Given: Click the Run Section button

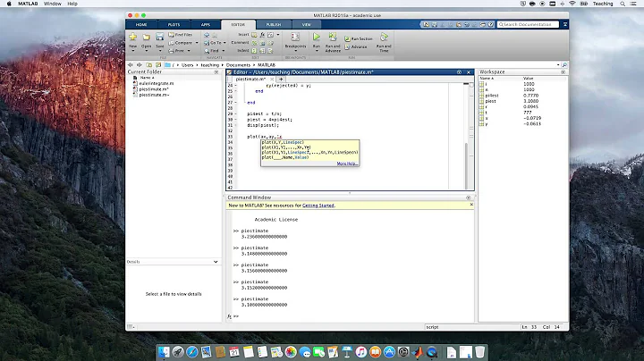Looking at the screenshot, I should pyautogui.click(x=359, y=38).
